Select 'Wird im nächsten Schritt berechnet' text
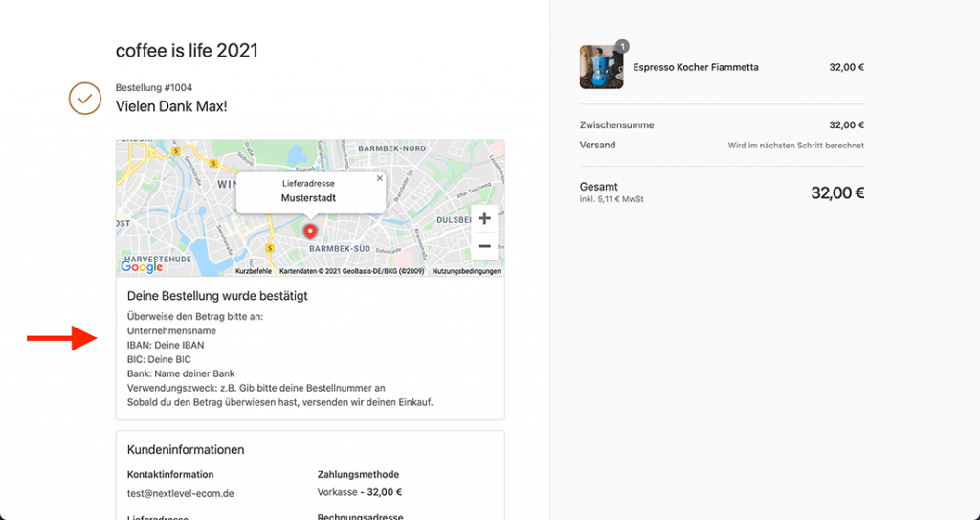 (795, 146)
